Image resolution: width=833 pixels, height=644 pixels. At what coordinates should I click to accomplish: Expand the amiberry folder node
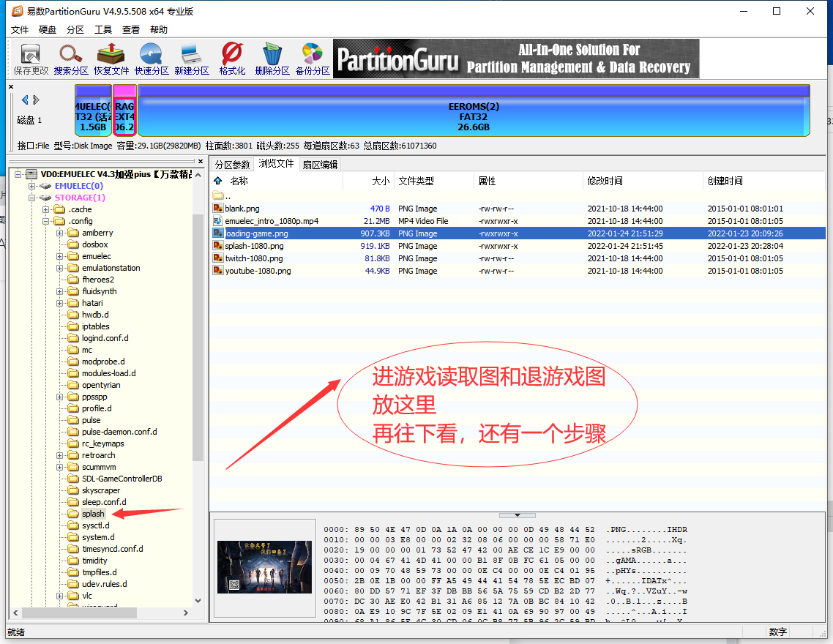click(x=59, y=233)
